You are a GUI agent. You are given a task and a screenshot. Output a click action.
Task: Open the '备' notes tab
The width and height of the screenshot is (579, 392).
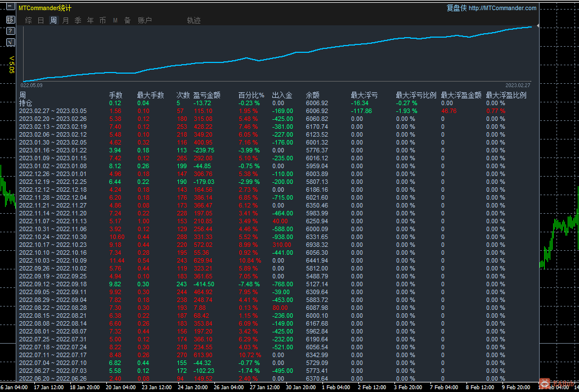pyautogui.click(x=127, y=21)
